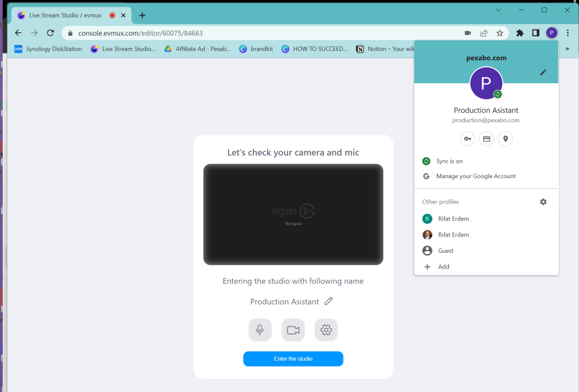Open payment methods card icon
The height and width of the screenshot is (392, 579).
pyautogui.click(x=486, y=139)
